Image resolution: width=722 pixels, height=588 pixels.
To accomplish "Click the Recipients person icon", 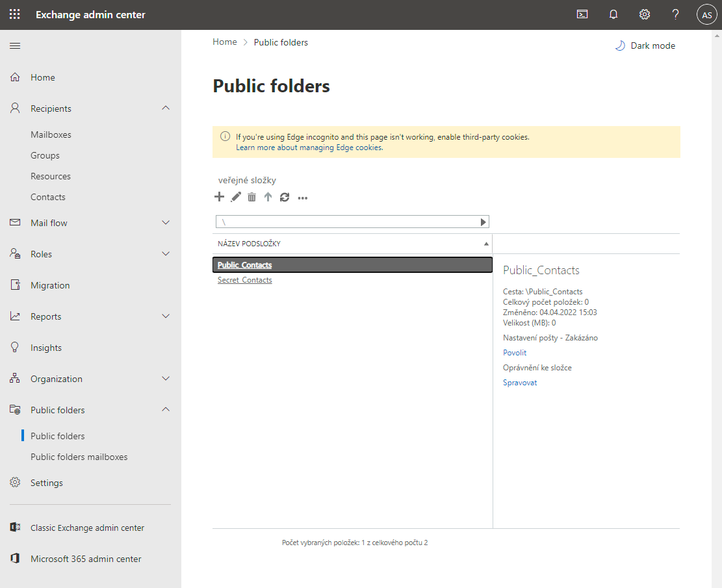I will 15,109.
